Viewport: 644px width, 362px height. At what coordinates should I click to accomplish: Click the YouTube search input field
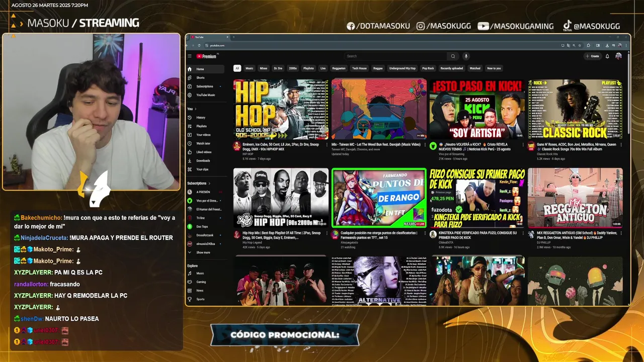pyautogui.click(x=395, y=56)
